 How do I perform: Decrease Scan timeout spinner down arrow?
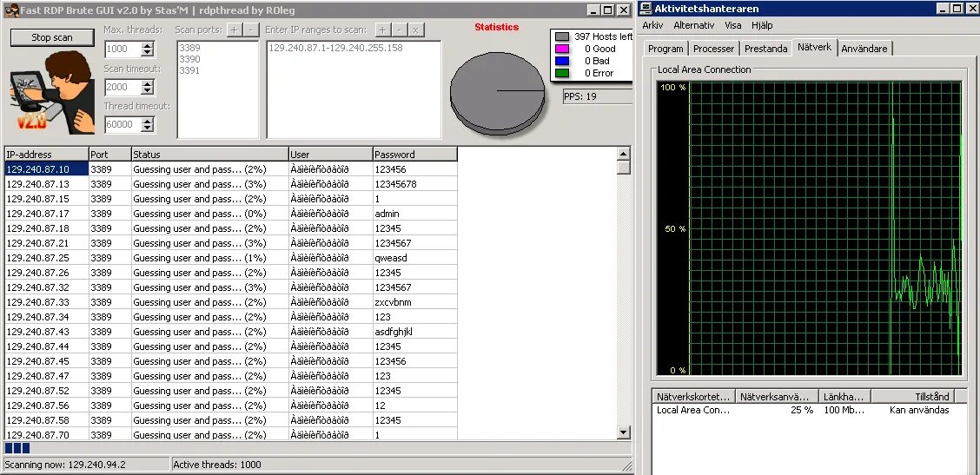pyautogui.click(x=147, y=90)
